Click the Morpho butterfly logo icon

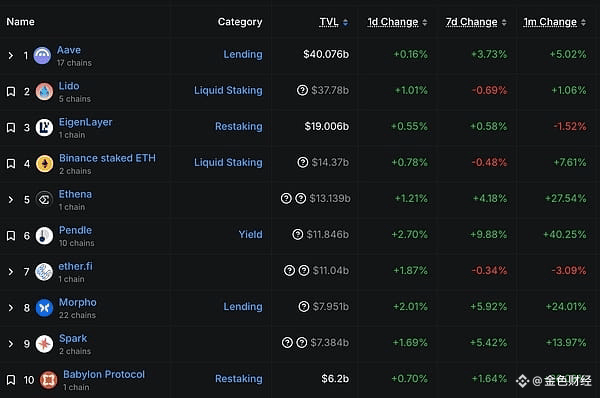tap(44, 308)
